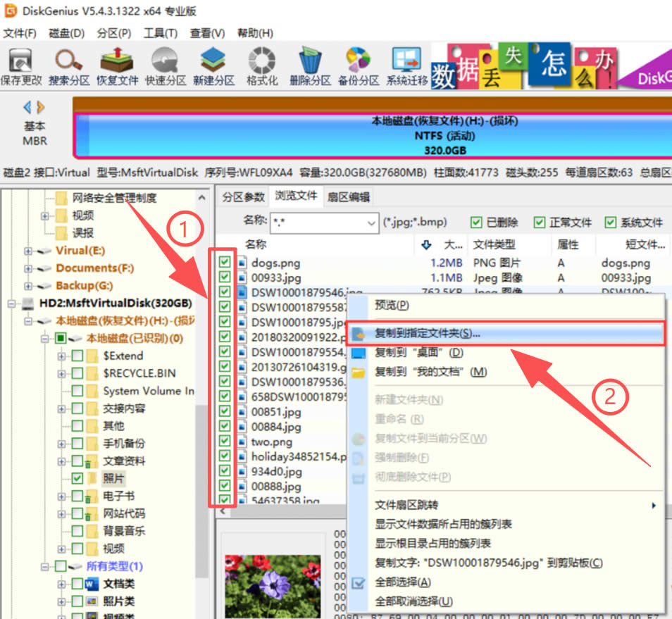Open the 备份分区 tool
672x619 pixels.
(x=359, y=68)
